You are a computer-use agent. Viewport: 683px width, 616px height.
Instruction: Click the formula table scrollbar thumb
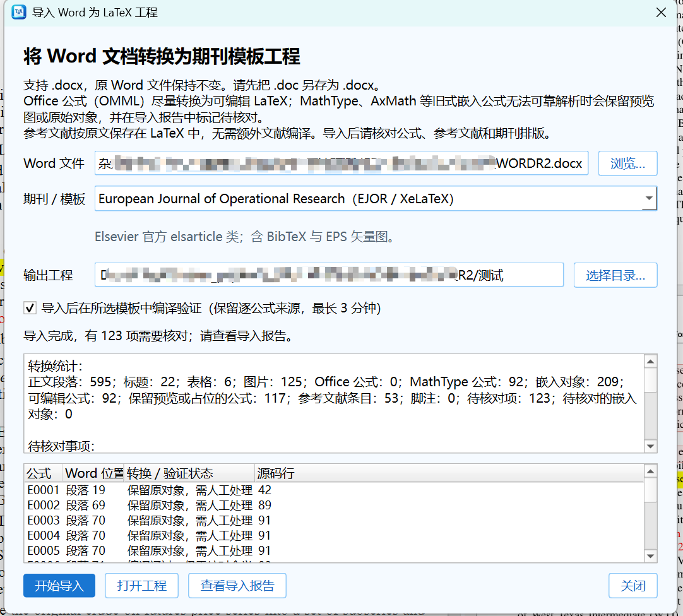(650, 490)
